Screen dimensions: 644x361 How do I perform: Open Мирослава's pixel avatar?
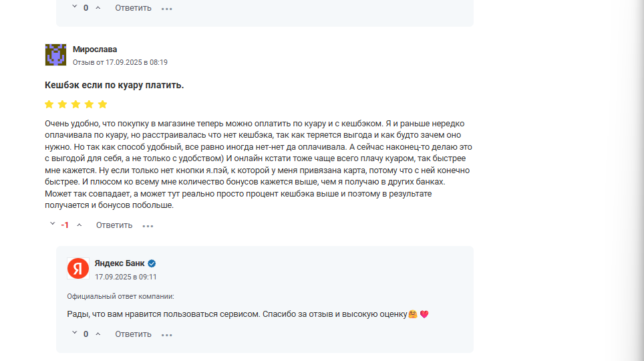55,55
